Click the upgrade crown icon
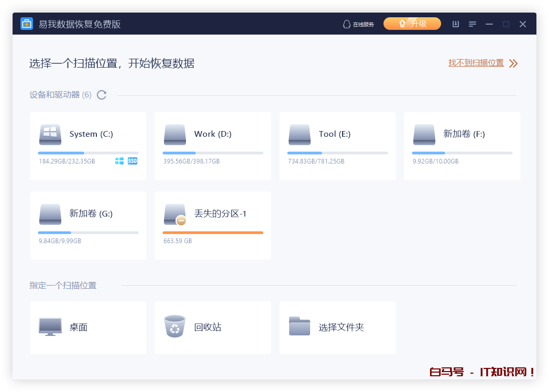The image size is (549, 392). pyautogui.click(x=402, y=24)
